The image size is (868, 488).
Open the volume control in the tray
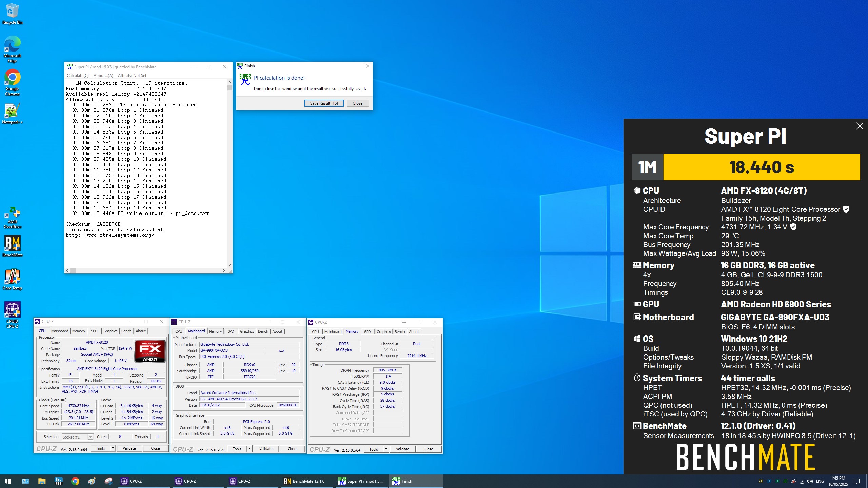point(810,481)
